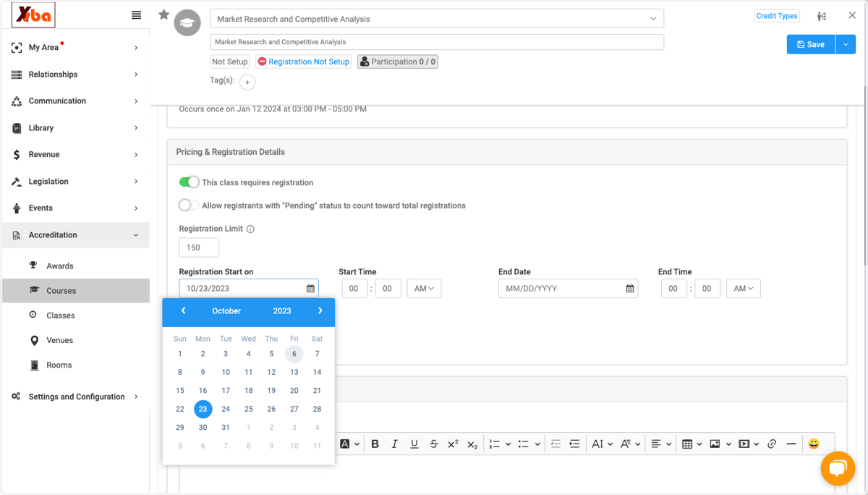Click Registration Not Setup link

[303, 62]
